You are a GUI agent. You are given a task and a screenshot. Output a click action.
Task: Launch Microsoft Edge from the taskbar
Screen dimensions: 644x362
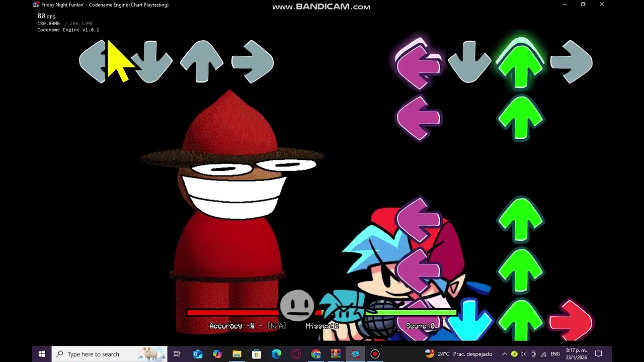(x=276, y=354)
